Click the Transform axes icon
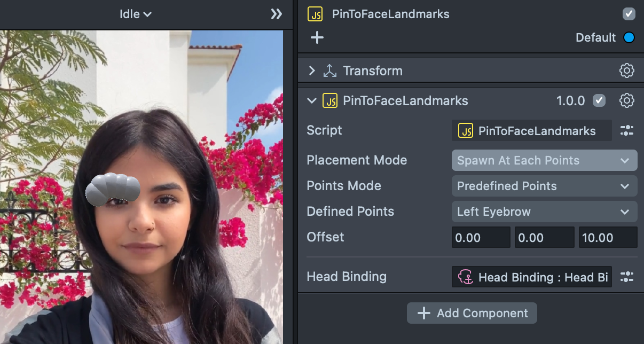The image size is (644, 344). (330, 71)
